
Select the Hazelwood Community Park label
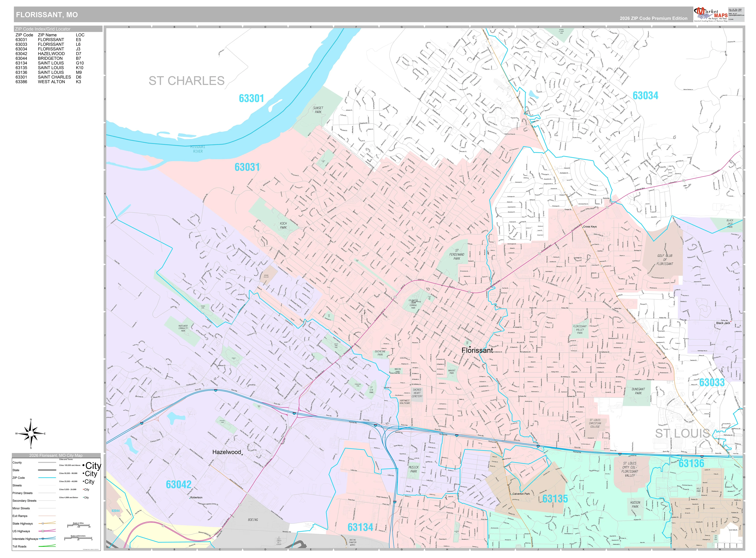[x=183, y=328]
